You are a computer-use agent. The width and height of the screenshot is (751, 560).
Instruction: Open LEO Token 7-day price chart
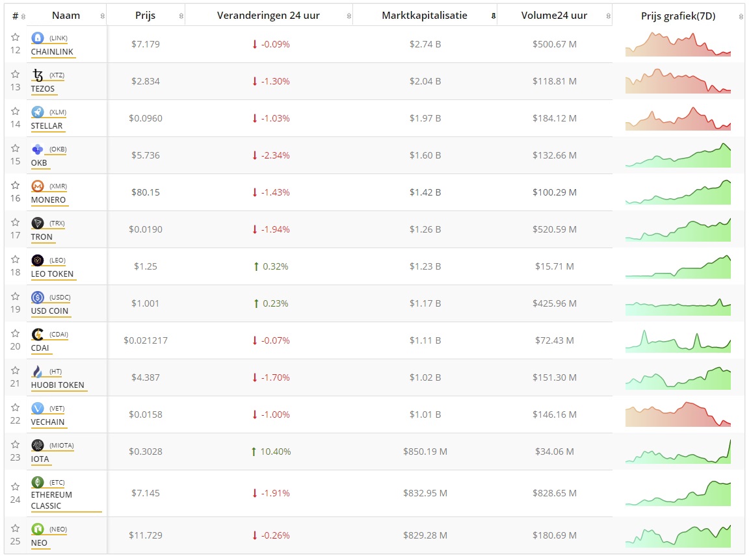pyautogui.click(x=678, y=267)
